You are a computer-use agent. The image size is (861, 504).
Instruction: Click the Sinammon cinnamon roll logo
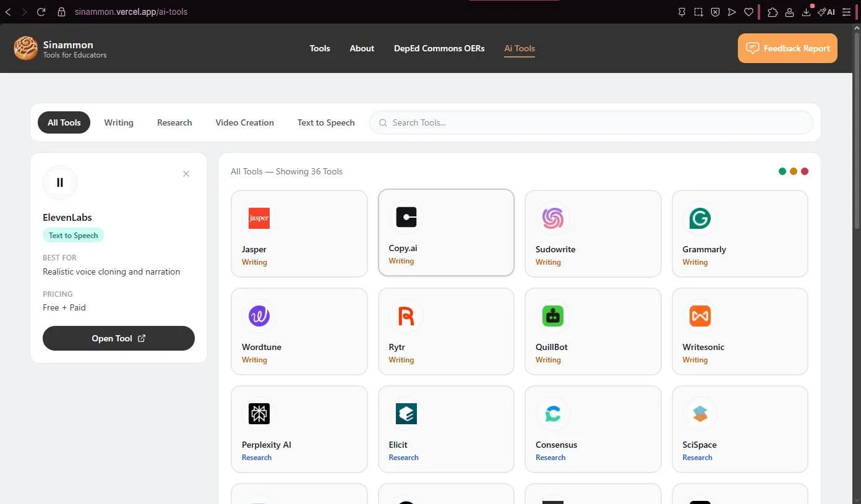[26, 48]
